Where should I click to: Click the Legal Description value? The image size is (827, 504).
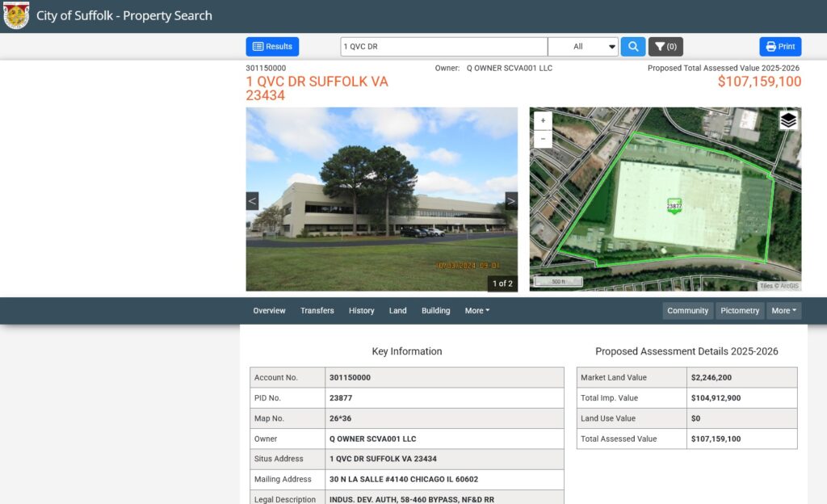coord(411,499)
